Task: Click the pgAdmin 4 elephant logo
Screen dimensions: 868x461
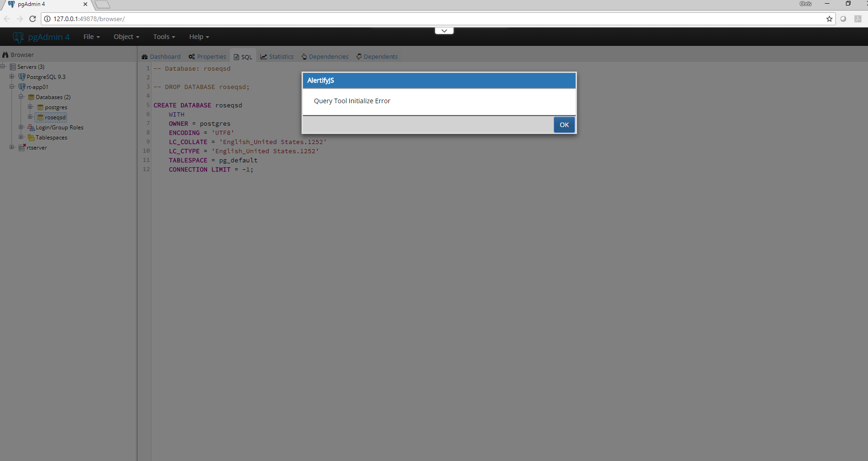Action: coord(18,37)
